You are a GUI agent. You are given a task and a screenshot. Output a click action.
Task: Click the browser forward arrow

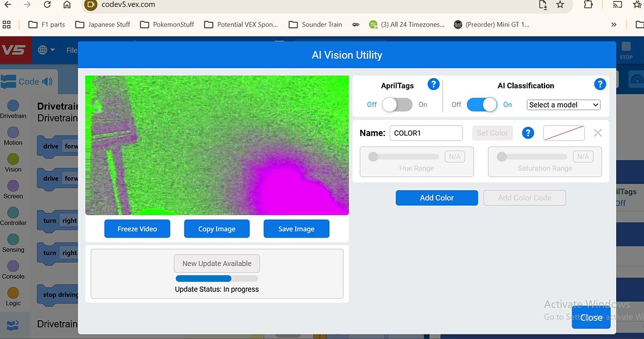click(28, 4)
